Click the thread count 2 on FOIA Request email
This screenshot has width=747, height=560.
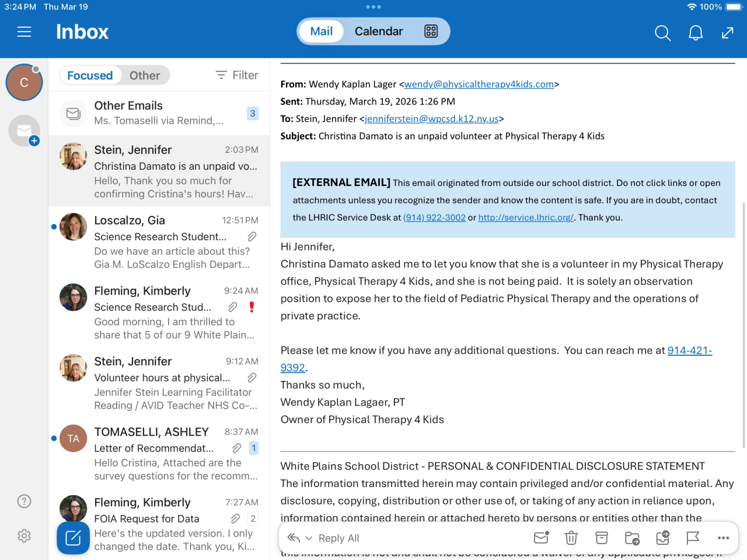[253, 519]
